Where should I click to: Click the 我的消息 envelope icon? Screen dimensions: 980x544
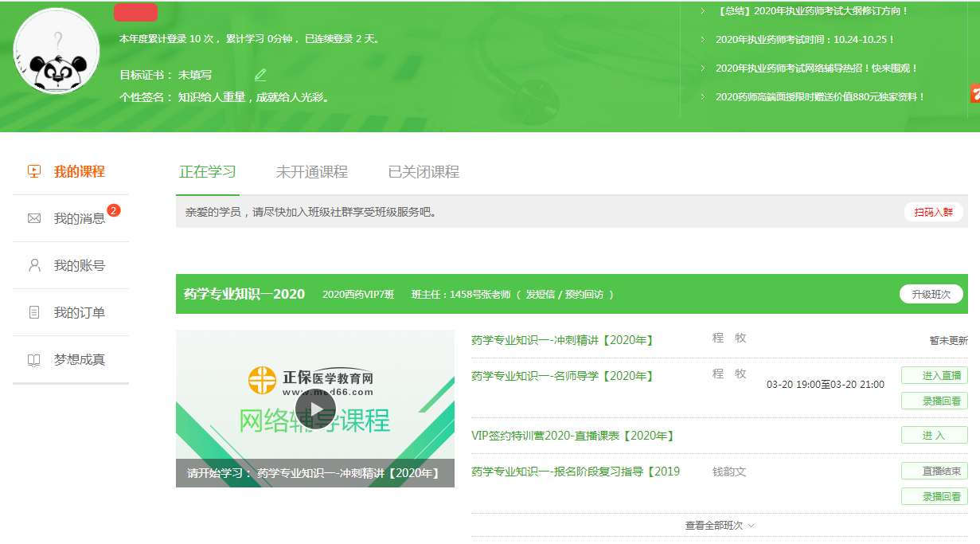click(33, 218)
